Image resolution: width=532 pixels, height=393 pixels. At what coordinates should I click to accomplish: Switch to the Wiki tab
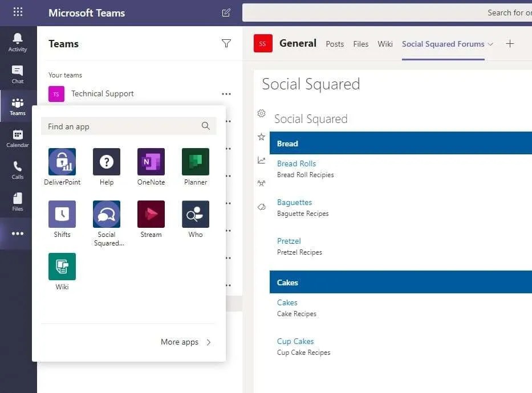pos(385,44)
